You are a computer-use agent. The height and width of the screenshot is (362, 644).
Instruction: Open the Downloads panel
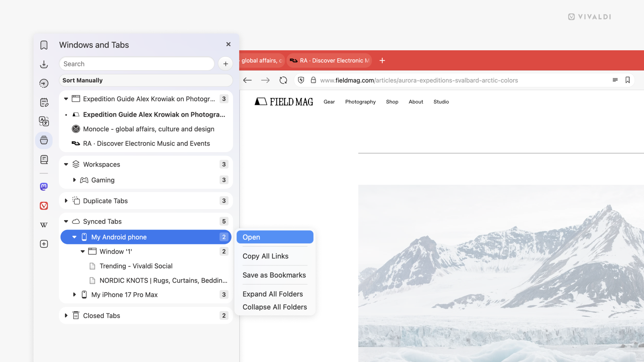[x=44, y=64]
